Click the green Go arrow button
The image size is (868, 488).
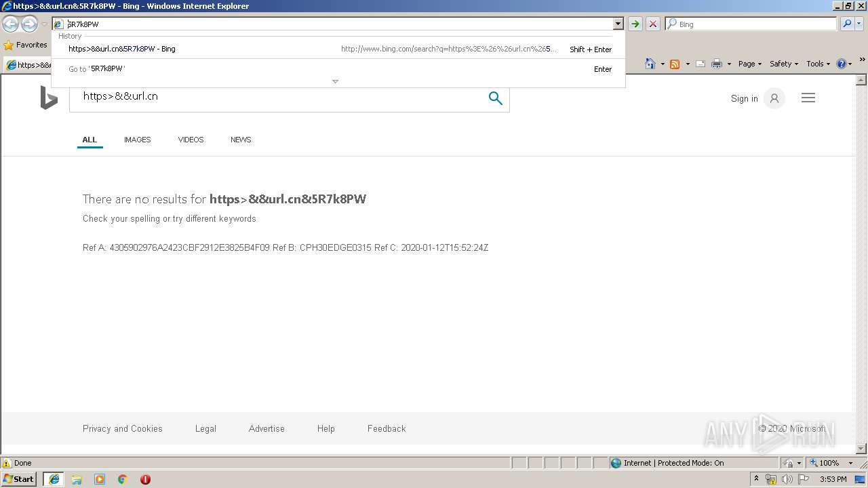click(x=635, y=24)
